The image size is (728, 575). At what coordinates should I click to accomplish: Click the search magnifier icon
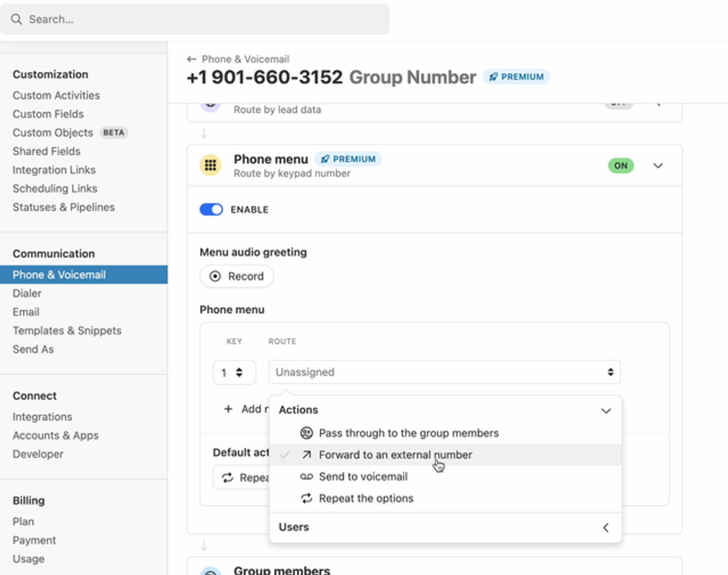(x=16, y=19)
